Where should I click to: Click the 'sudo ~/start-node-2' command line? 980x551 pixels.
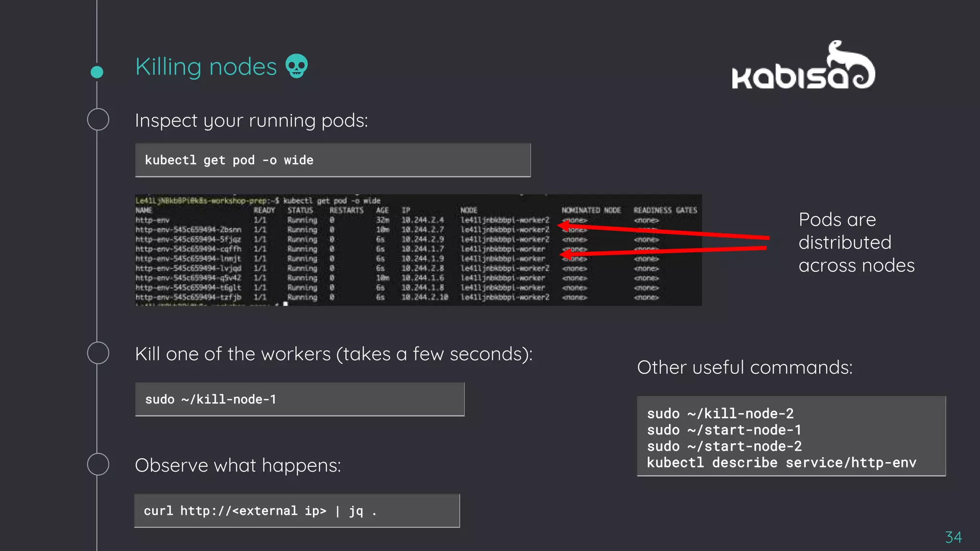(x=724, y=446)
